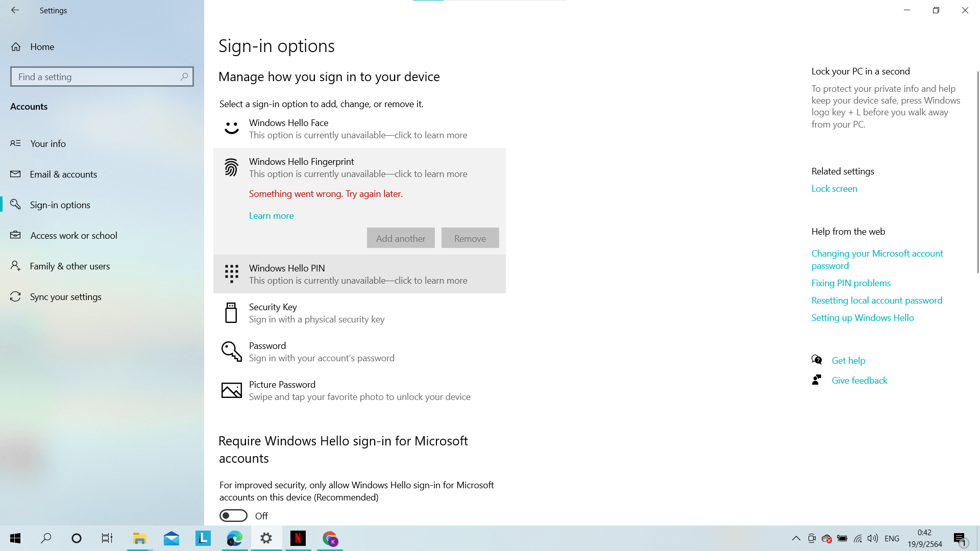980x551 pixels.
Task: Go to Email & accounts section
Action: click(x=63, y=174)
